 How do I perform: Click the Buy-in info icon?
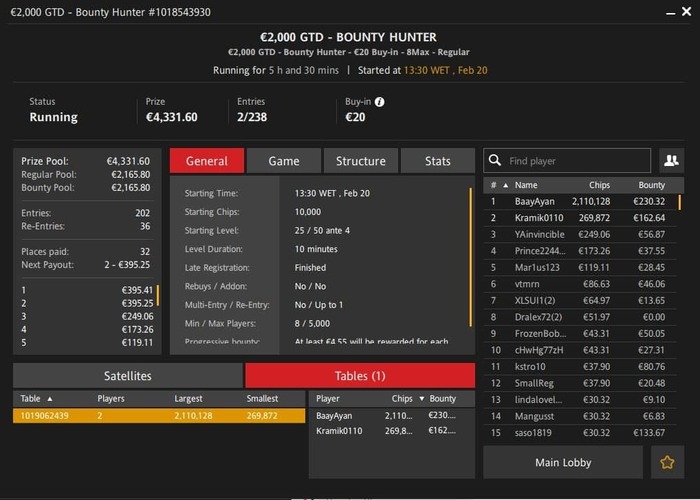pyautogui.click(x=379, y=102)
